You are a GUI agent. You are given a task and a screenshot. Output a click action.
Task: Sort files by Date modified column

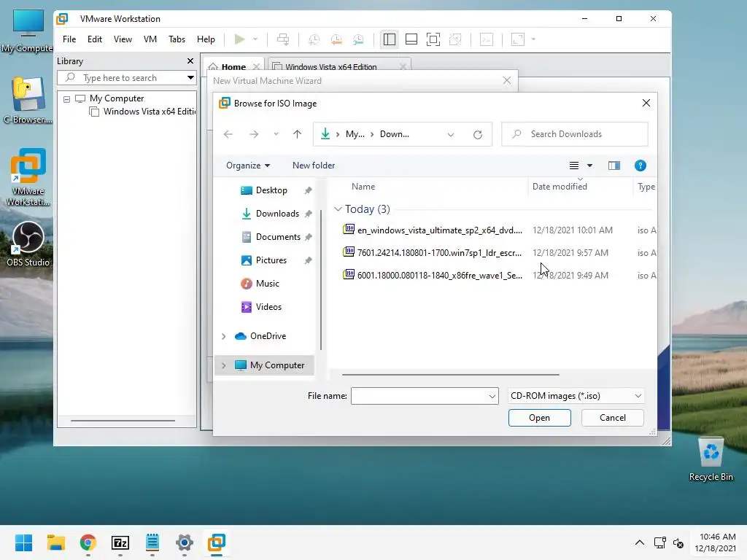coord(560,187)
